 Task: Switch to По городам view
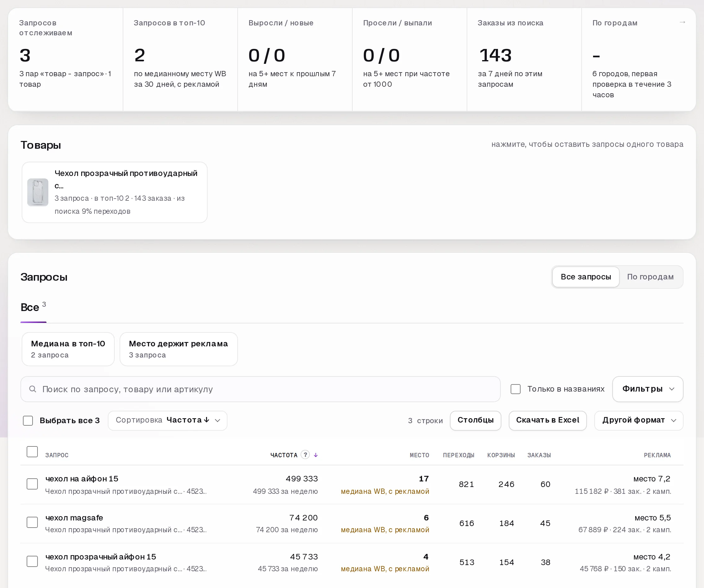(x=650, y=277)
